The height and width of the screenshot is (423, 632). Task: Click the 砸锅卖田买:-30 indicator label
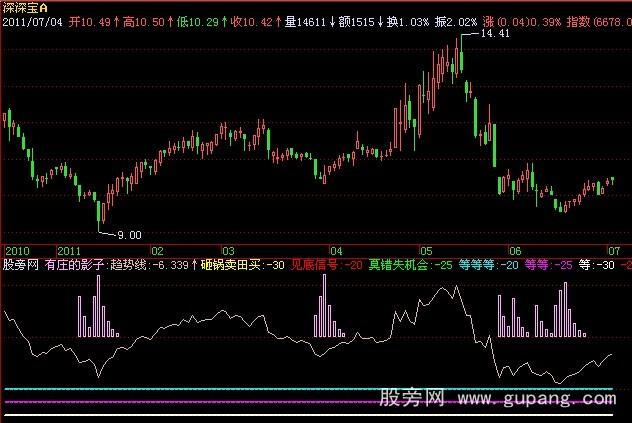click(243, 265)
